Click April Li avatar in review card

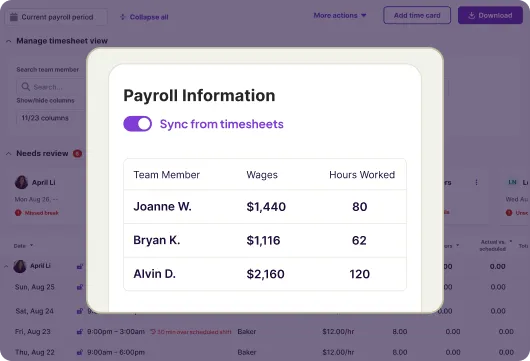tap(21, 182)
